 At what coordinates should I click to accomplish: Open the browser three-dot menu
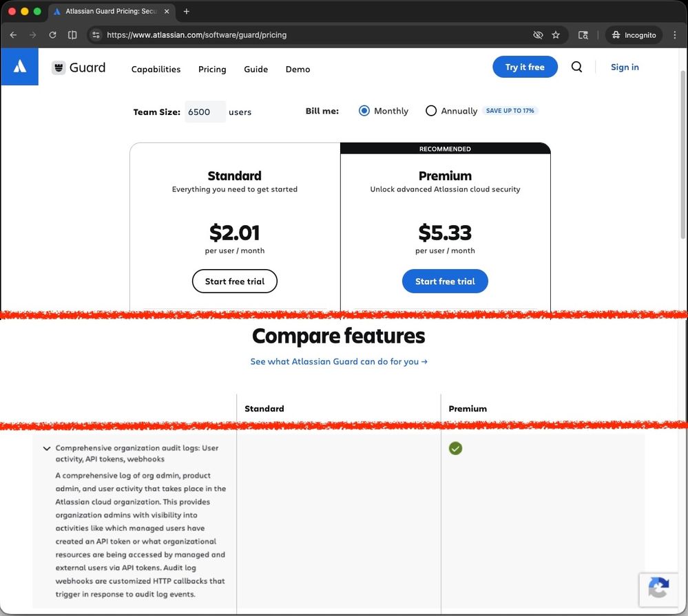675,35
